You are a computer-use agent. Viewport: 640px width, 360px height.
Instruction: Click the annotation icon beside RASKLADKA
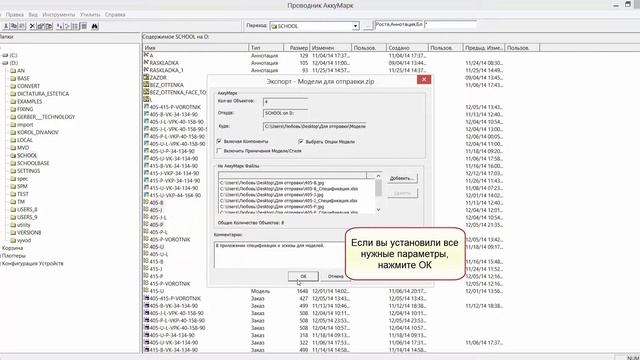click(x=146, y=62)
